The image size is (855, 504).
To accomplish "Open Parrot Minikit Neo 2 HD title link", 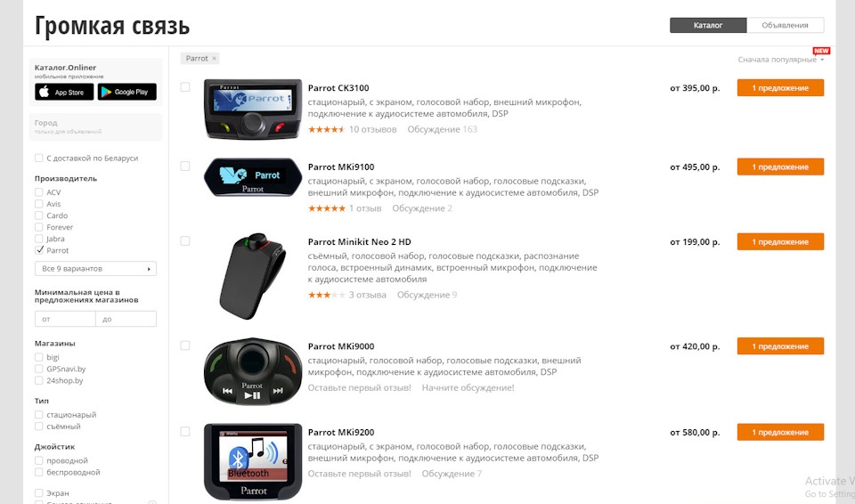I will pos(359,241).
